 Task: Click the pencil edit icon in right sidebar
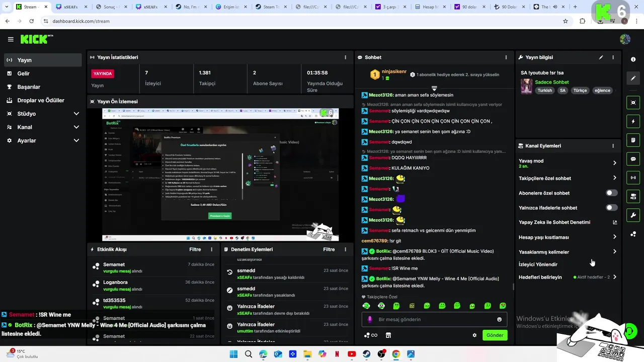[633, 78]
